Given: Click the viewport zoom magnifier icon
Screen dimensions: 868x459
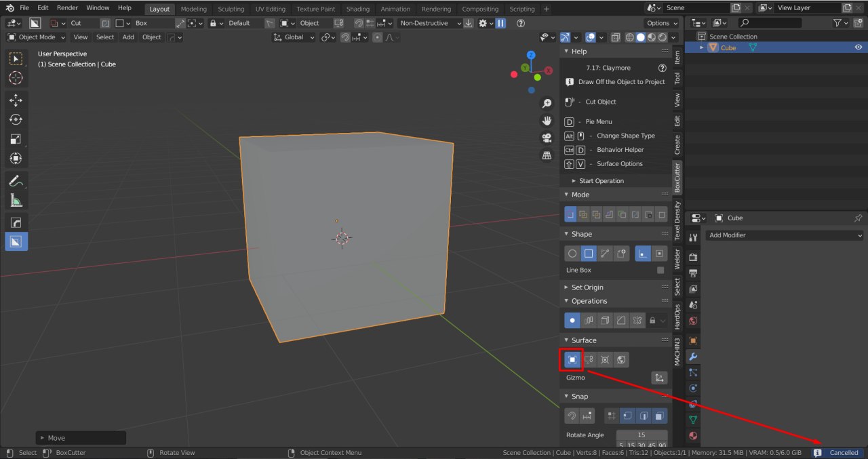Looking at the screenshot, I should [547, 104].
